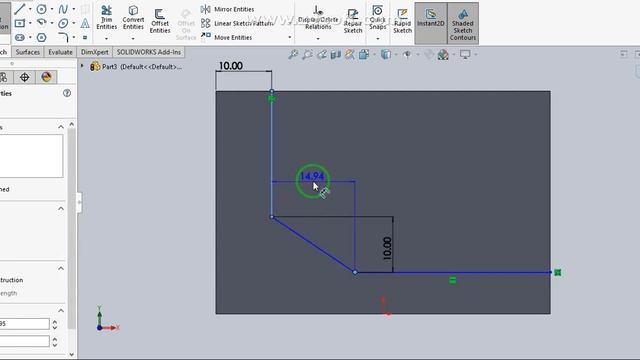This screenshot has height=360, width=640.
Task: Click Linear Sketch Pattern
Action: [237, 23]
